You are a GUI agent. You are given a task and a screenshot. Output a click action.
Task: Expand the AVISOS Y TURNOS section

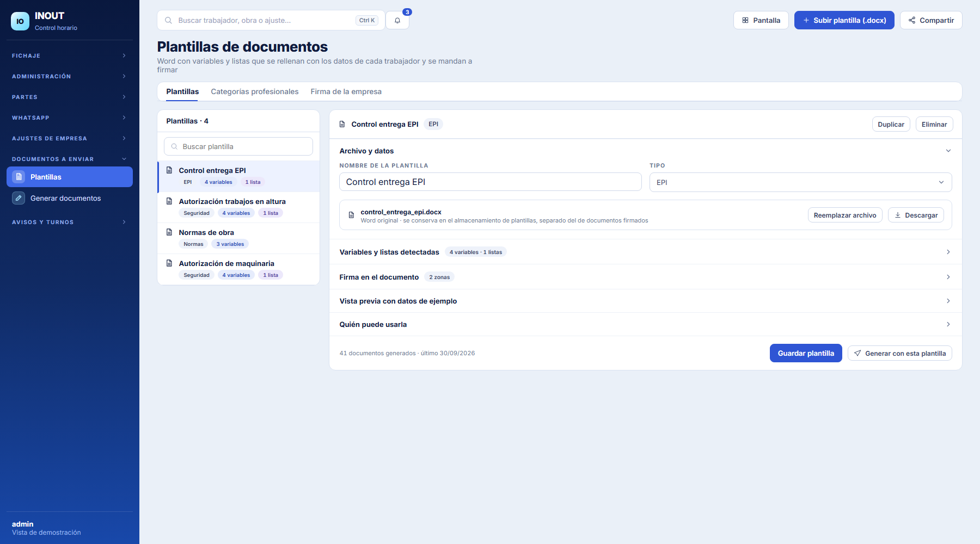coord(70,222)
